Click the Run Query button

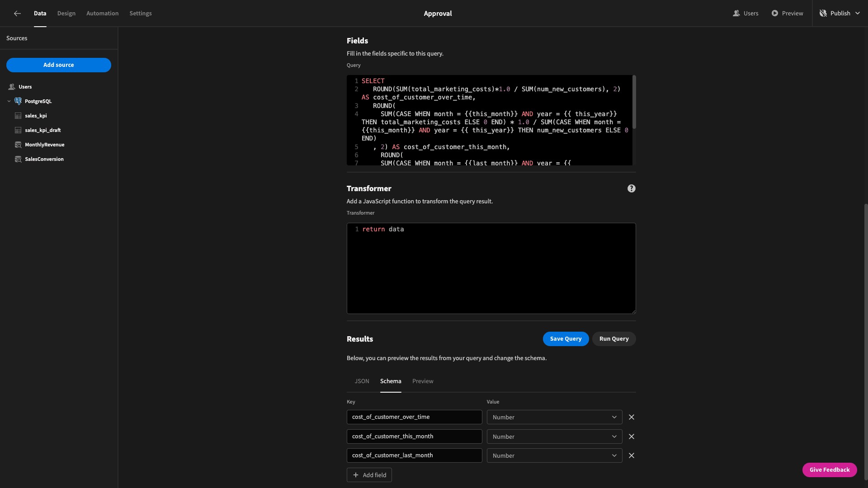614,339
